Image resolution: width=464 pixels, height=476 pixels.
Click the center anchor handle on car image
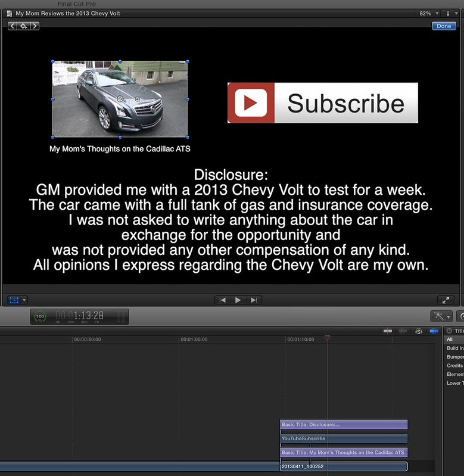tap(120, 99)
